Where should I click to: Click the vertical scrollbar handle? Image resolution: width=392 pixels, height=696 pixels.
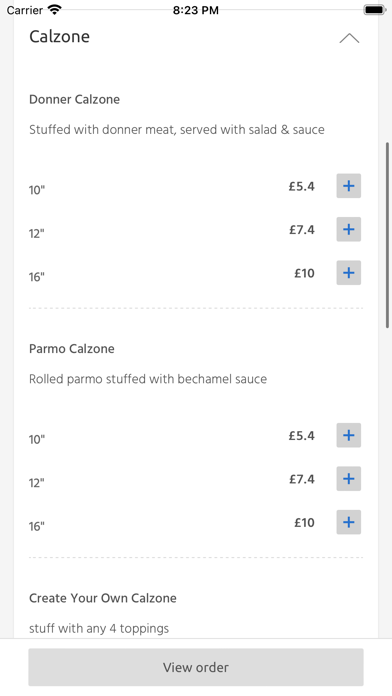[388, 235]
